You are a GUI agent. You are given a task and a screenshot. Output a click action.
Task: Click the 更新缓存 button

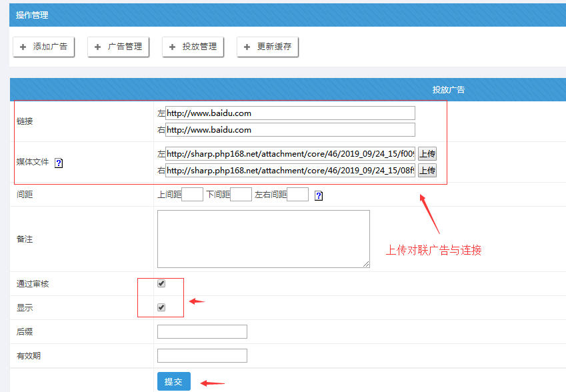[x=268, y=47]
